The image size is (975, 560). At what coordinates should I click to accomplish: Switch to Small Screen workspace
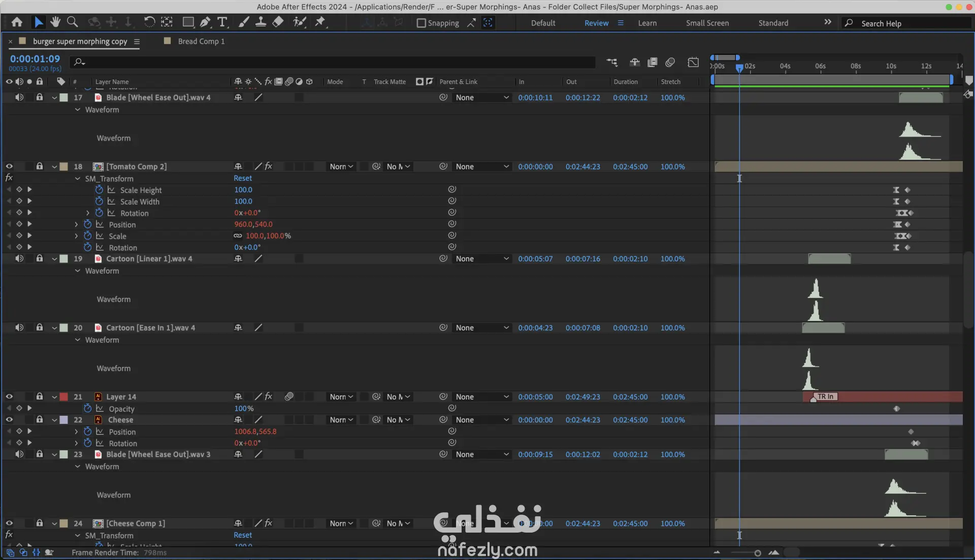(x=707, y=23)
